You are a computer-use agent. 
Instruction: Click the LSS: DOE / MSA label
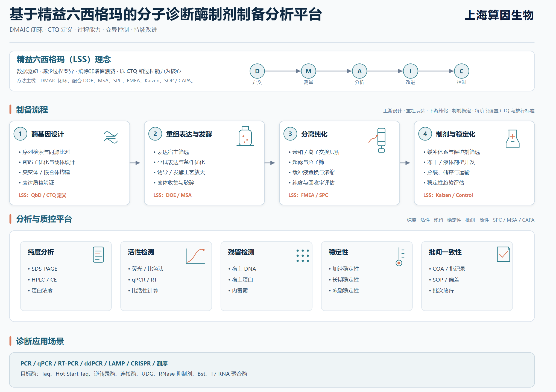tap(172, 195)
